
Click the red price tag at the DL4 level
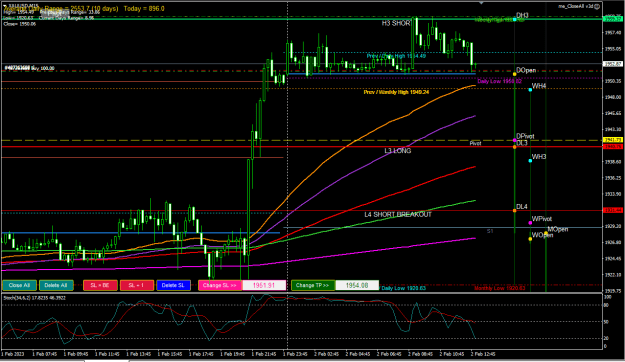(x=613, y=210)
